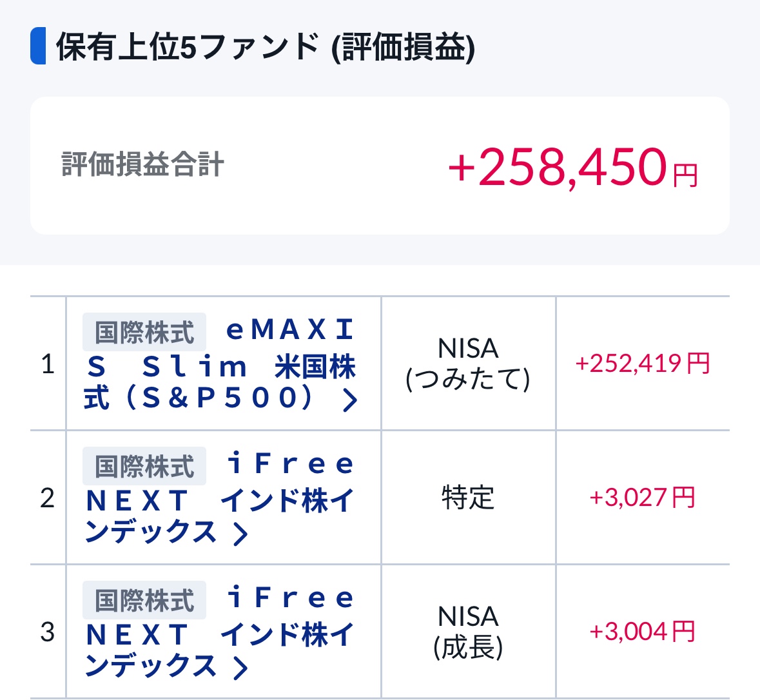
Task: Click the chevron arrow in the rank 2 fund row
Action: [240, 534]
